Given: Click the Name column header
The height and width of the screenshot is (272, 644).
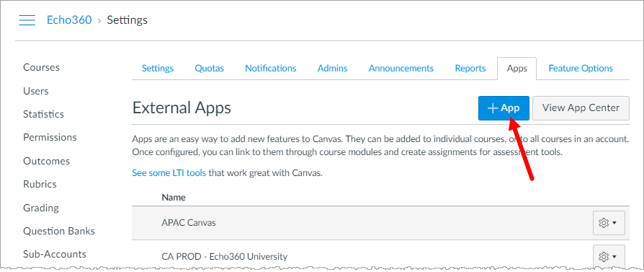Looking at the screenshot, I should 174,198.
